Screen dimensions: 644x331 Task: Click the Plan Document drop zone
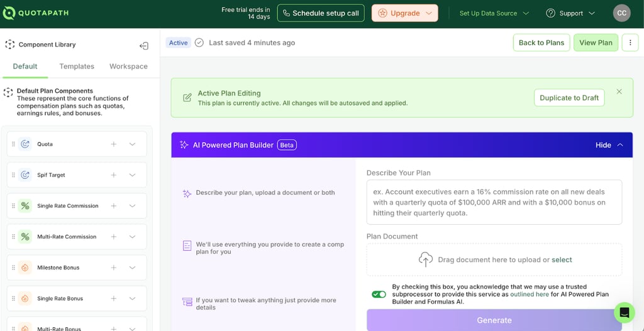[494, 259]
